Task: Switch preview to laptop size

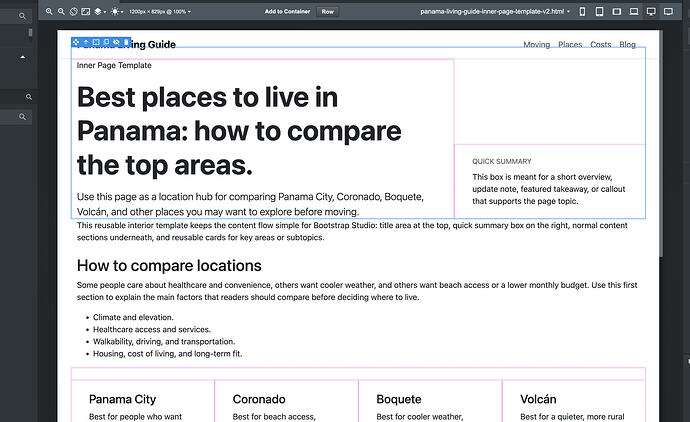Action: point(634,11)
